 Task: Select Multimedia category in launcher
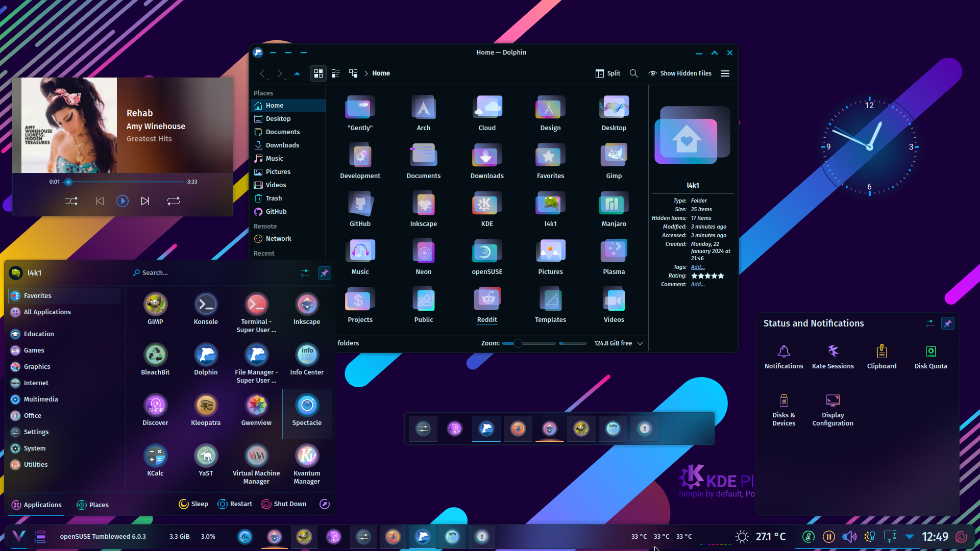[x=64, y=399]
